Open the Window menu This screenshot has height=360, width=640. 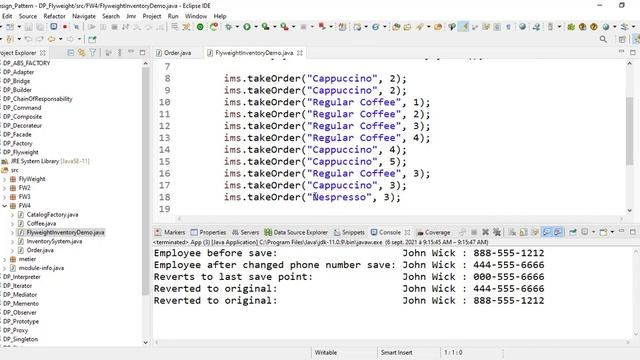[196, 16]
